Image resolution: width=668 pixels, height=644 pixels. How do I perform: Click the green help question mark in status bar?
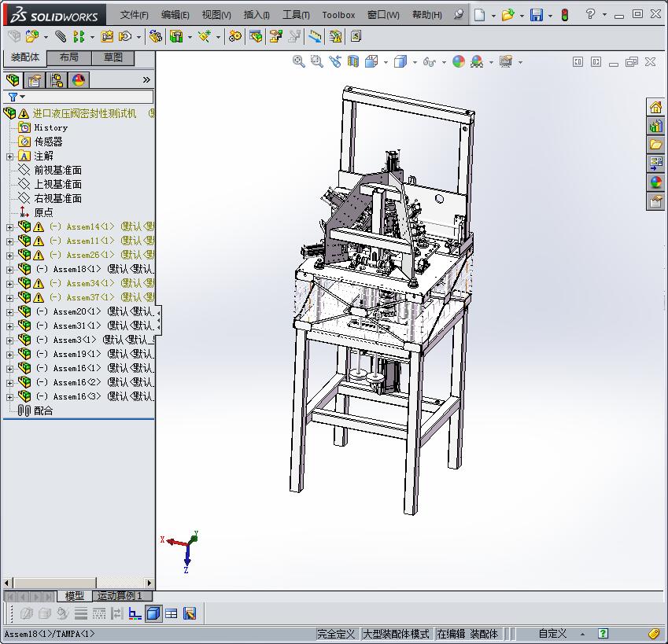[603, 633]
